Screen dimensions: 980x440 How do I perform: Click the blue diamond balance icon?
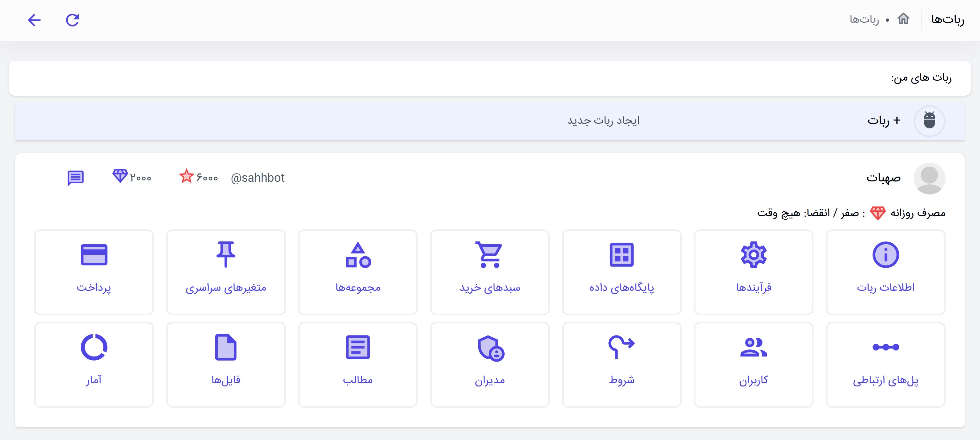(x=120, y=176)
